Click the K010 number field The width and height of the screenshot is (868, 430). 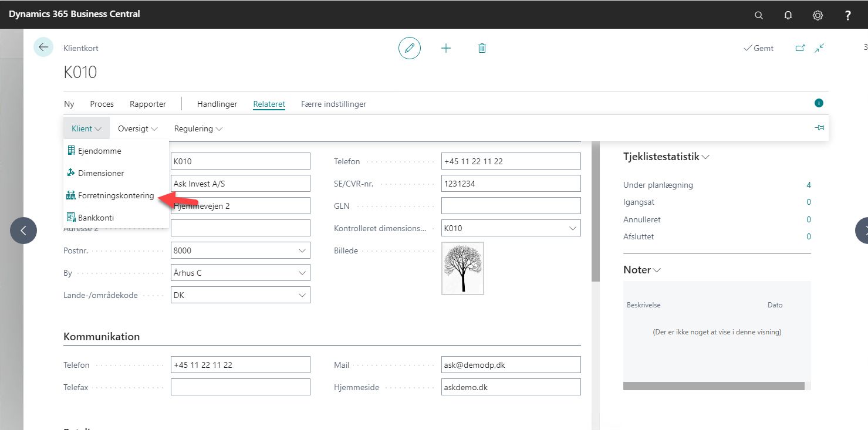point(241,161)
